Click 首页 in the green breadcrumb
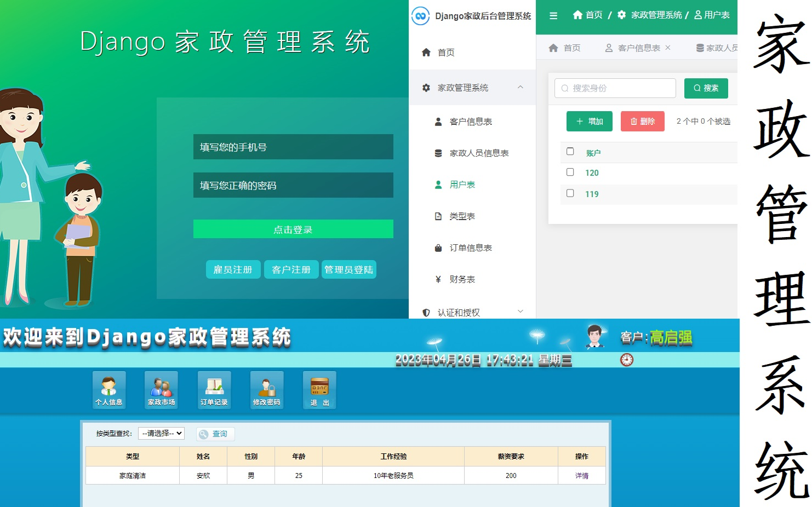The width and height of the screenshot is (812, 507). pyautogui.click(x=594, y=15)
